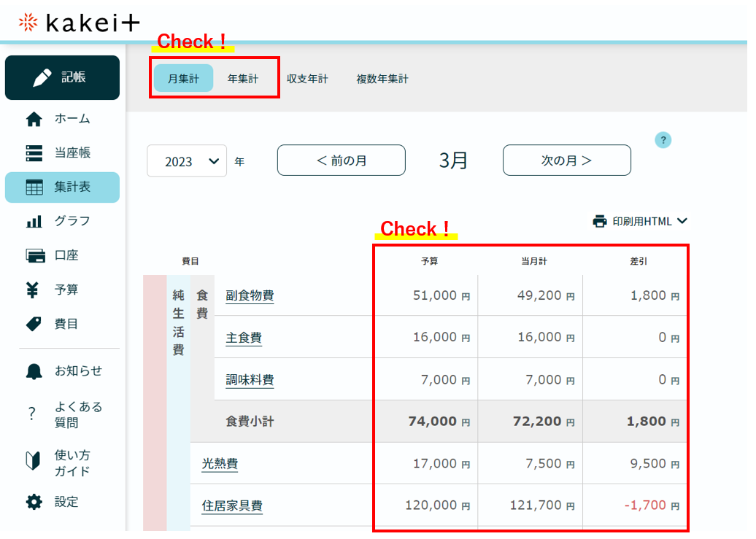Screen dimensions: 756x539
Task: Open ホーム via the house icon
Action: coord(34,119)
